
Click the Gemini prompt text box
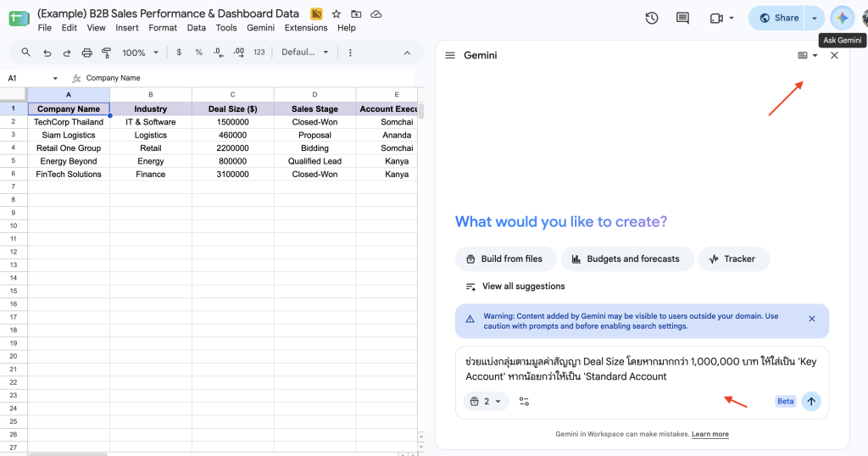click(x=641, y=369)
